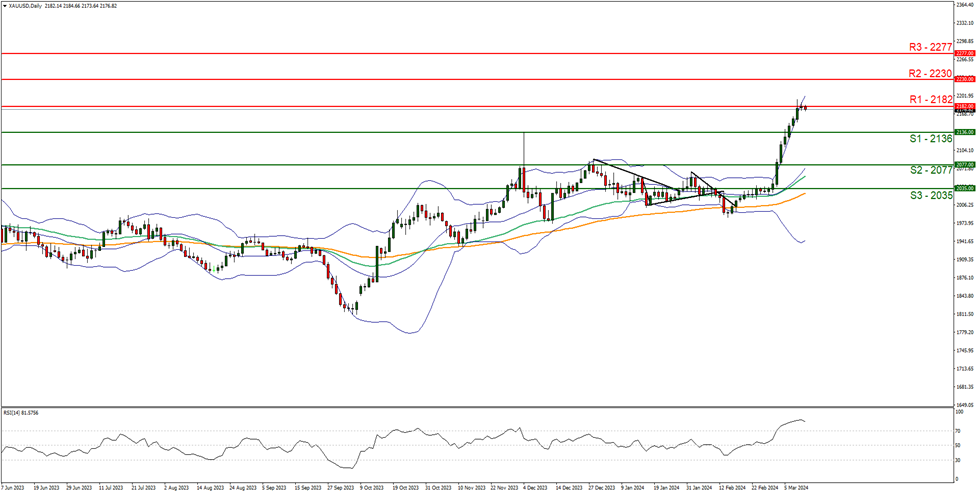977x494 pixels.
Task: Click the triangle arrow beside XAUUSD,Daily
Action: click(x=5, y=6)
